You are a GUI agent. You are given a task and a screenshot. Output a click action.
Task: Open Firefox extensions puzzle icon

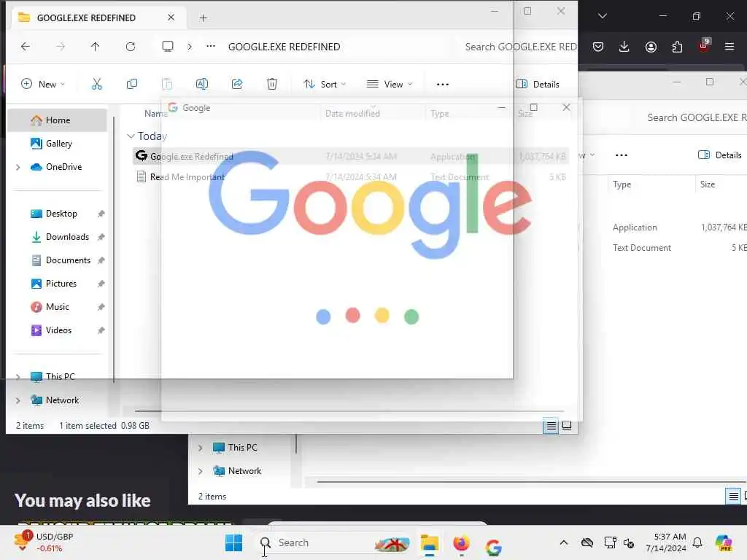(677, 47)
